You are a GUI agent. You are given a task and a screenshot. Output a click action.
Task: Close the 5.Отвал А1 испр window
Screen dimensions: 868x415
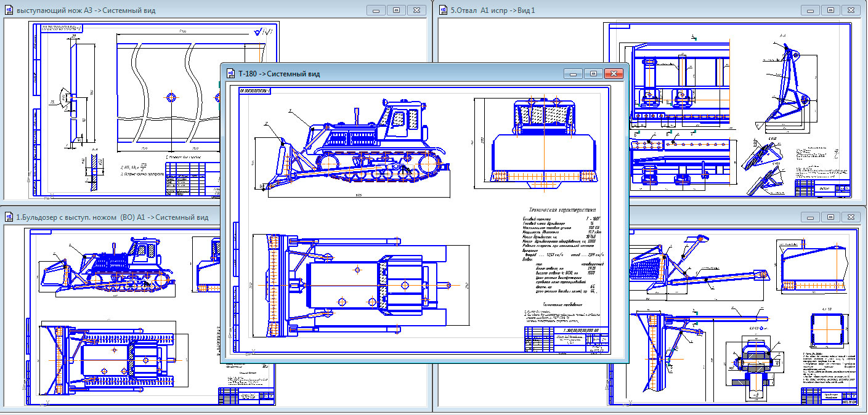click(851, 10)
